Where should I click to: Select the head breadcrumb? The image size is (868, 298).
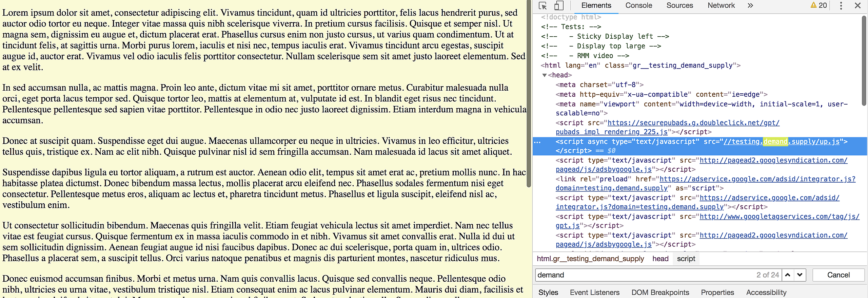pyautogui.click(x=660, y=259)
